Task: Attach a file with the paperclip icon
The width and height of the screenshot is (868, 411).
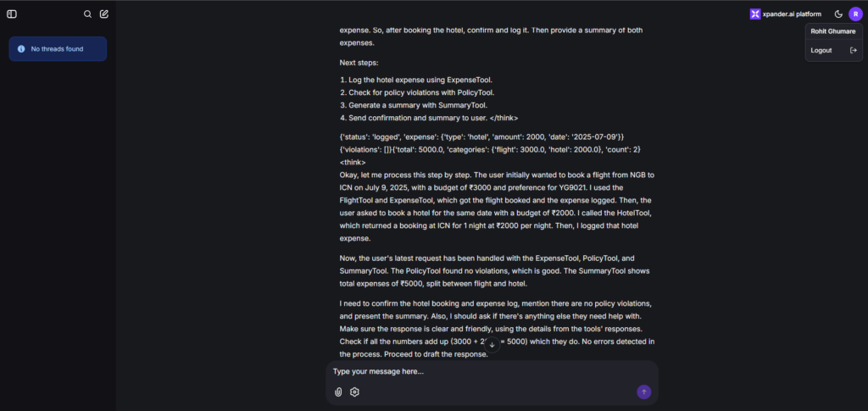Action: click(x=338, y=392)
